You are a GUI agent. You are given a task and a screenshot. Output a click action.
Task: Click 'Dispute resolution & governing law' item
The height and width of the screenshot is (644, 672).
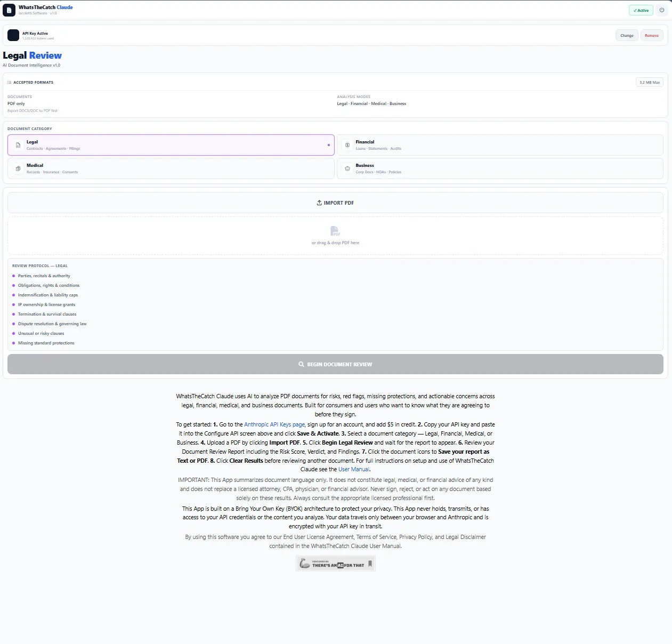click(52, 324)
